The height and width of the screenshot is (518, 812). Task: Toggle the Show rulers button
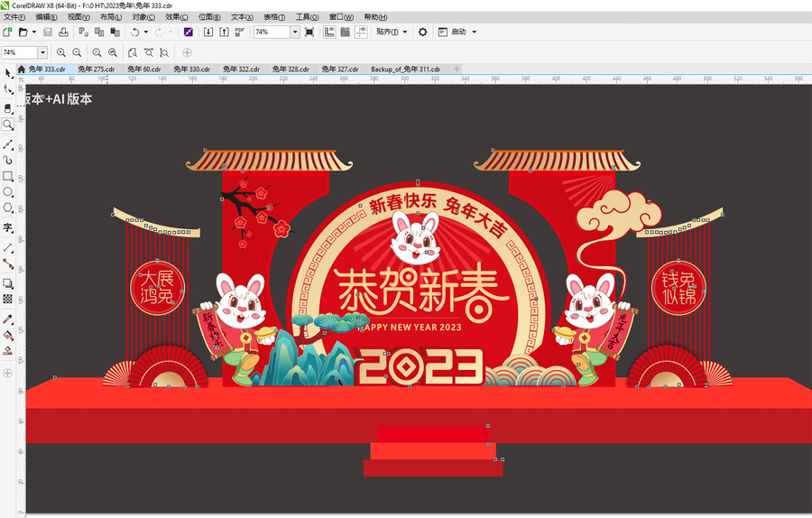click(x=329, y=32)
